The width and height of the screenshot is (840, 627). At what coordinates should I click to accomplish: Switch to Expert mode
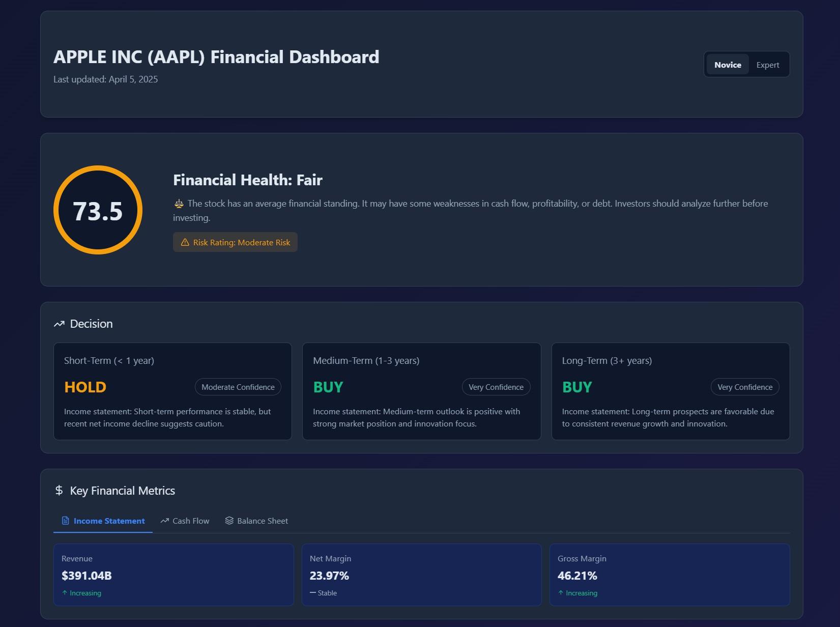pos(767,65)
